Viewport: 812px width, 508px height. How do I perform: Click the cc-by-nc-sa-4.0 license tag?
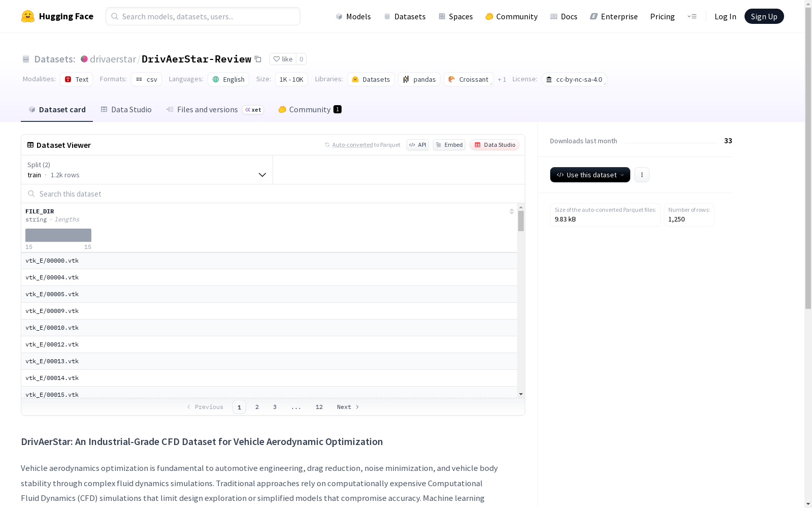click(x=574, y=79)
